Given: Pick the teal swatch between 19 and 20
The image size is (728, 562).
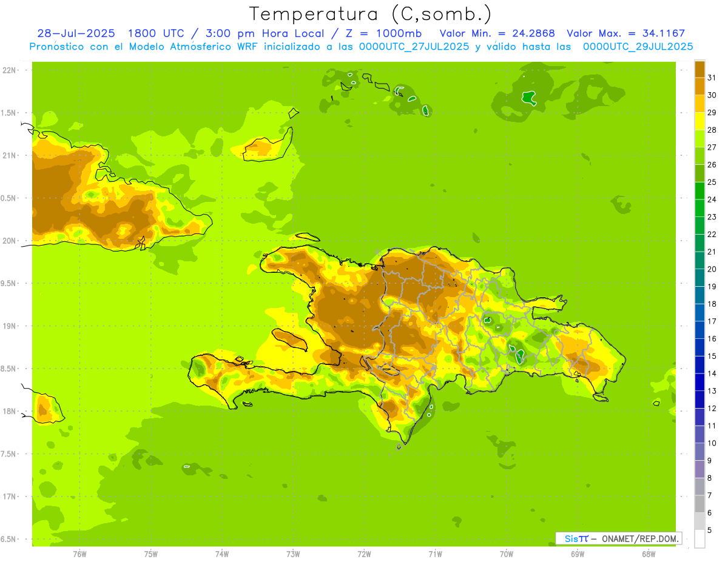Looking at the screenshot, I should tap(699, 277).
